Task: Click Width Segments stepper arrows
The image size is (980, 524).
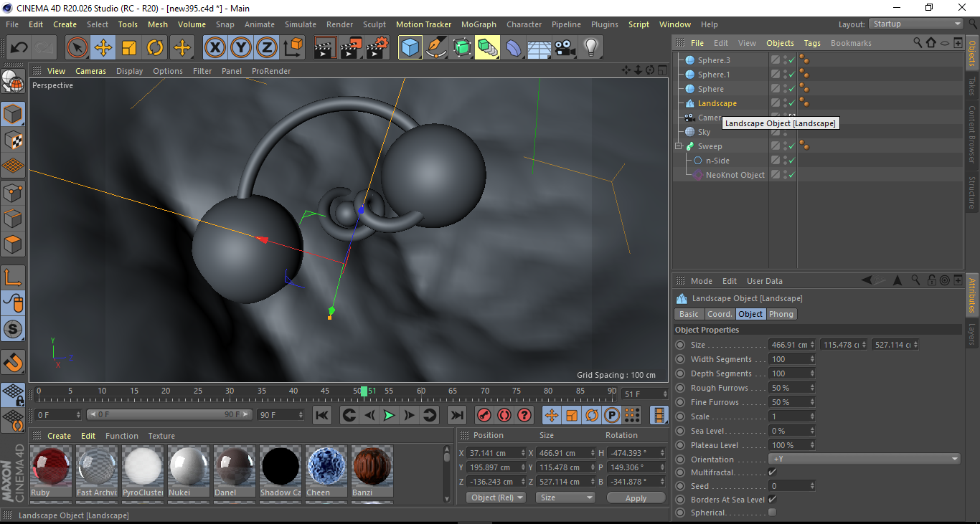Action: coord(812,359)
